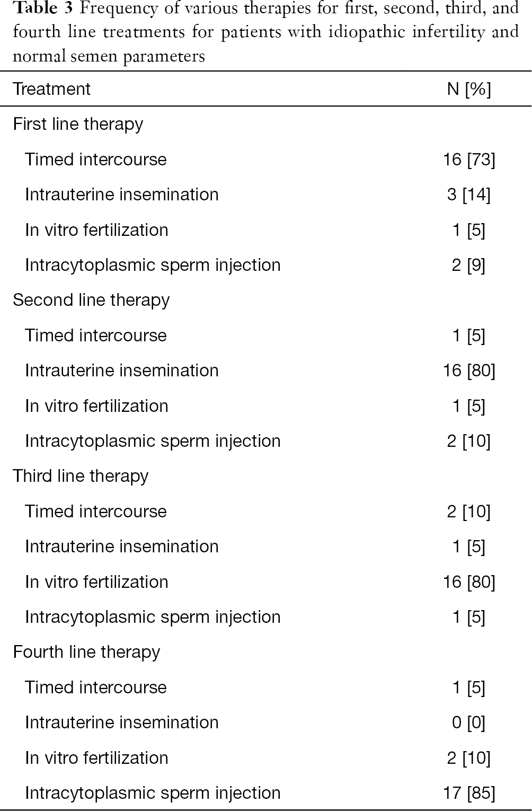Click the Table 3 caption title
The image size is (532, 811).
point(265,32)
